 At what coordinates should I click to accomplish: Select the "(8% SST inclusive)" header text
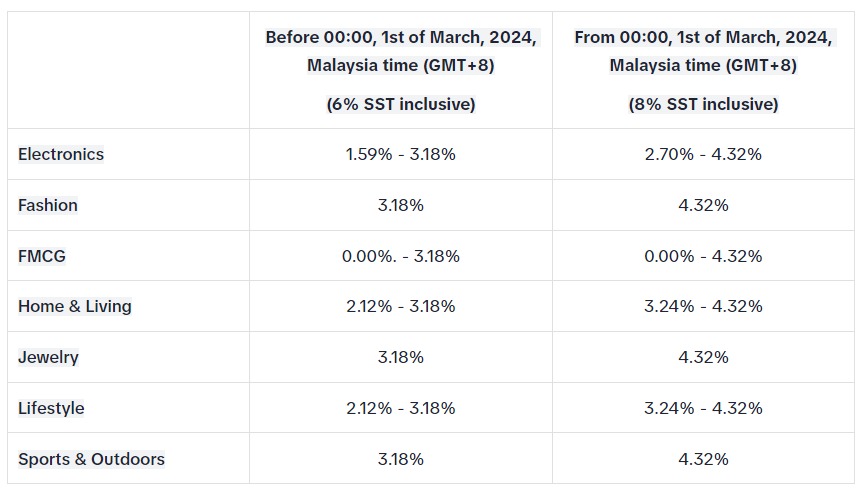click(703, 104)
